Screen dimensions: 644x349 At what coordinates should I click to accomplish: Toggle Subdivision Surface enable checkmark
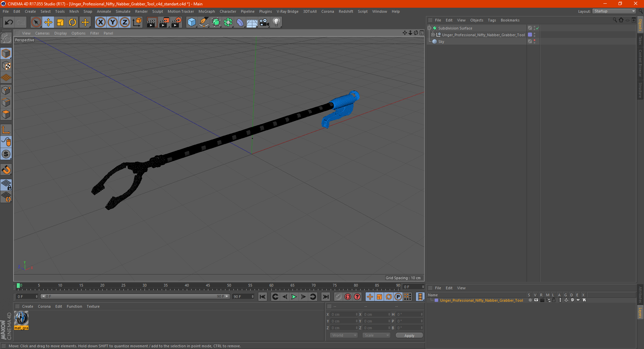tap(538, 28)
